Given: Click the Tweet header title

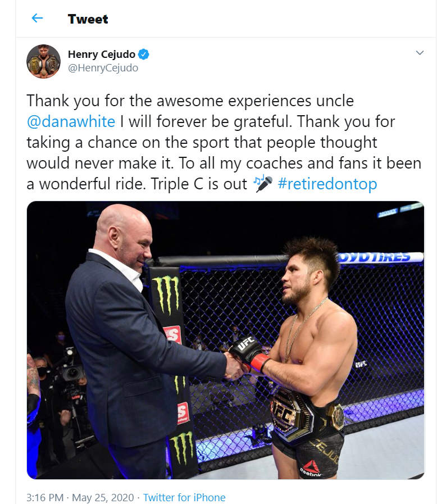Looking at the screenshot, I should click(88, 19).
